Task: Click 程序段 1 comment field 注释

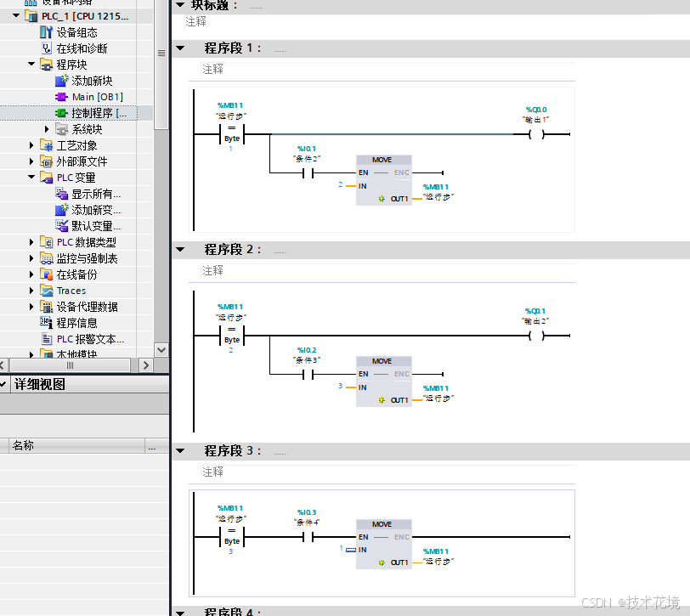Action: click(x=388, y=70)
